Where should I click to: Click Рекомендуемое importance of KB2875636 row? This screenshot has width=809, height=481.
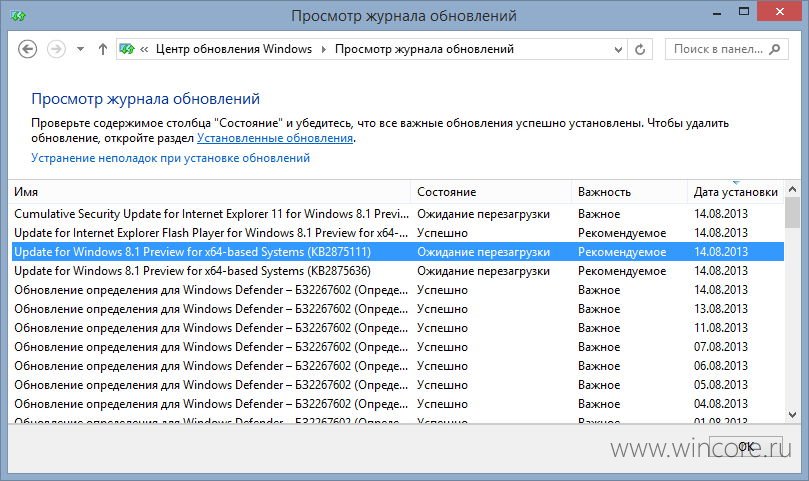coord(622,271)
